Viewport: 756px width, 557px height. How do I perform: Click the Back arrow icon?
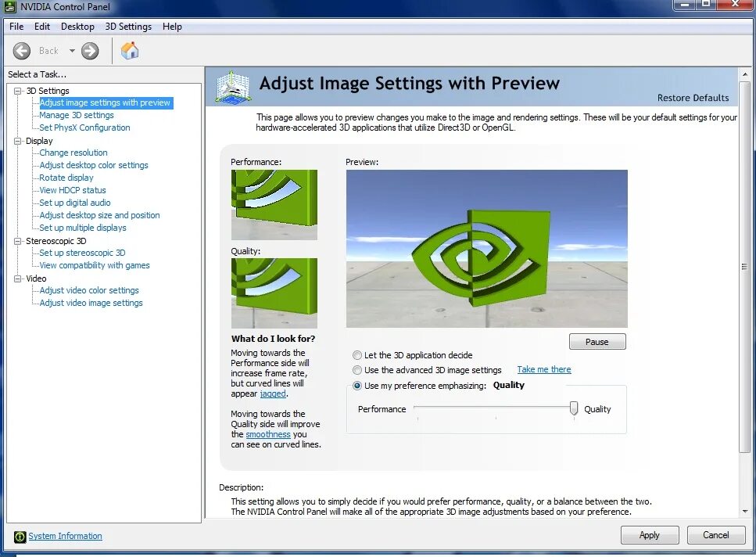point(22,51)
